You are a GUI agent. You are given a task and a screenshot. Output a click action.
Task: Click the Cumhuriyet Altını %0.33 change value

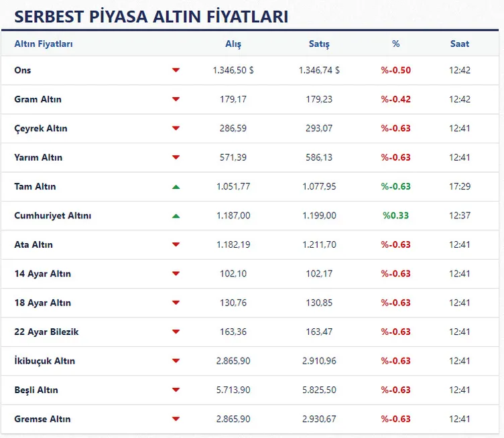396,216
